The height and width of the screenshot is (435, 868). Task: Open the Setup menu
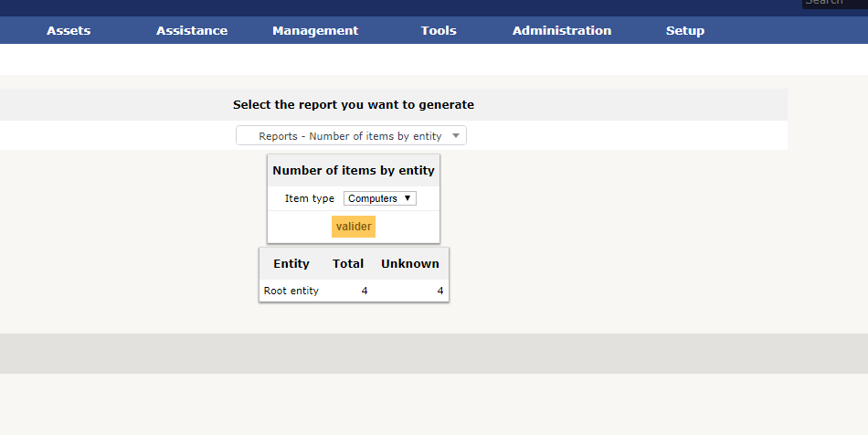(x=685, y=30)
